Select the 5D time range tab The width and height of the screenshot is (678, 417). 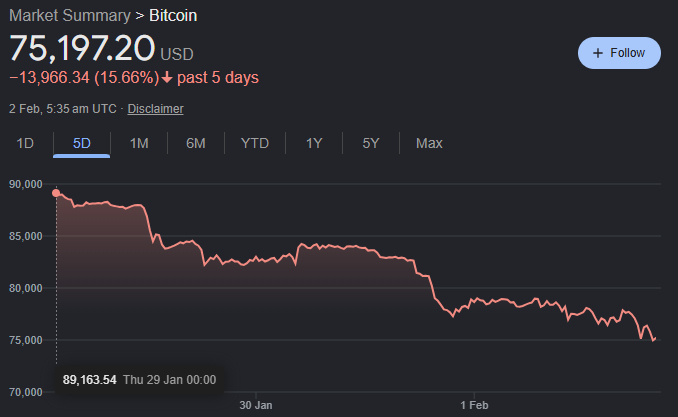82,143
